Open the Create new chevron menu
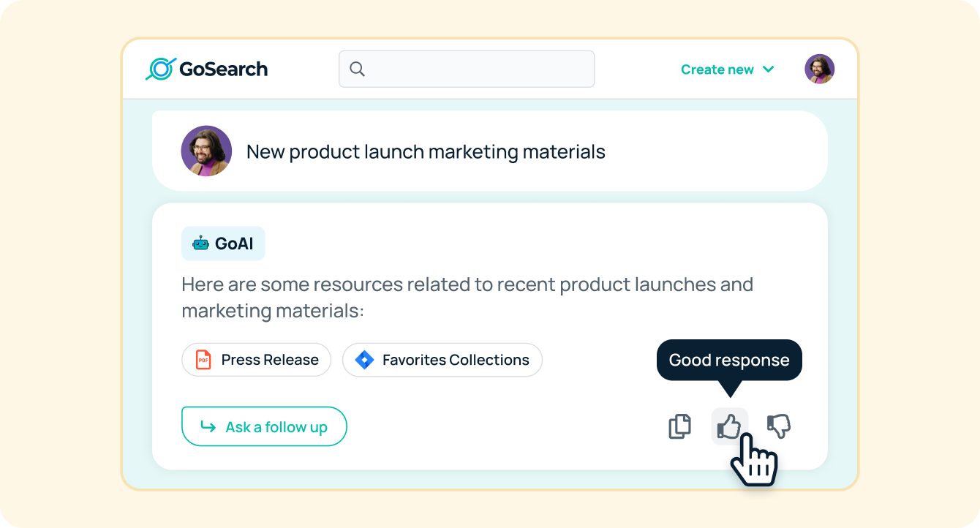The height and width of the screenshot is (528, 980). click(x=768, y=69)
